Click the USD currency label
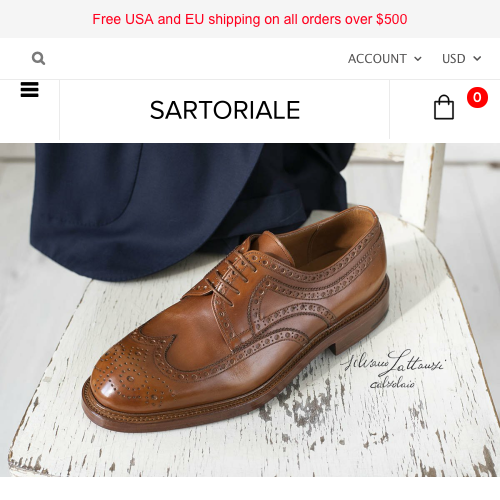500x500 pixels. click(x=454, y=59)
